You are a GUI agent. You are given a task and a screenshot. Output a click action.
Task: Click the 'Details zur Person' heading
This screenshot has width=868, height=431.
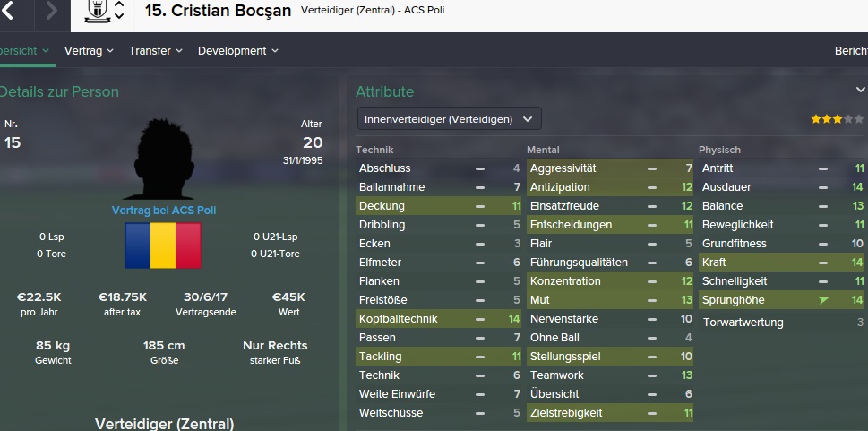[59, 91]
